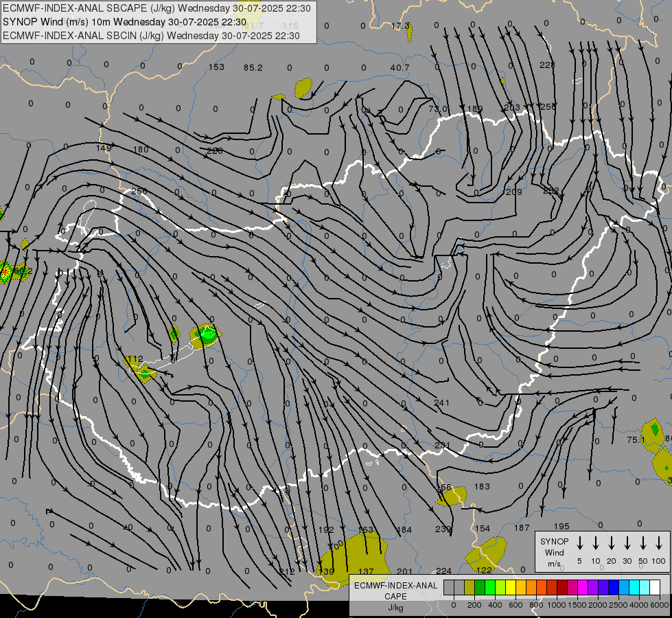Image resolution: width=672 pixels, height=618 pixels.
Task: Click the CAPE value 192
Action: [x=326, y=529]
